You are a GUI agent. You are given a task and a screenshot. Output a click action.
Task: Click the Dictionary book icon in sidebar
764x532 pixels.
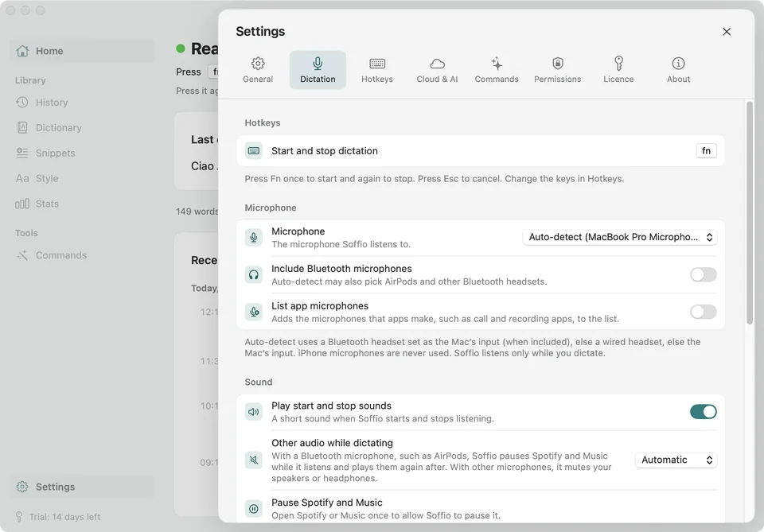[22, 127]
